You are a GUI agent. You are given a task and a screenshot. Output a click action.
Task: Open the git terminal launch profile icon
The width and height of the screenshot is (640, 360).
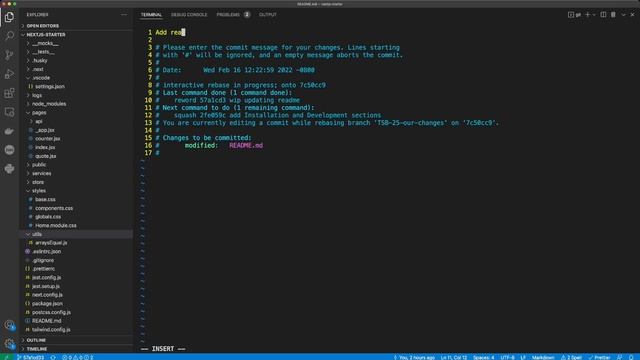click(574, 15)
